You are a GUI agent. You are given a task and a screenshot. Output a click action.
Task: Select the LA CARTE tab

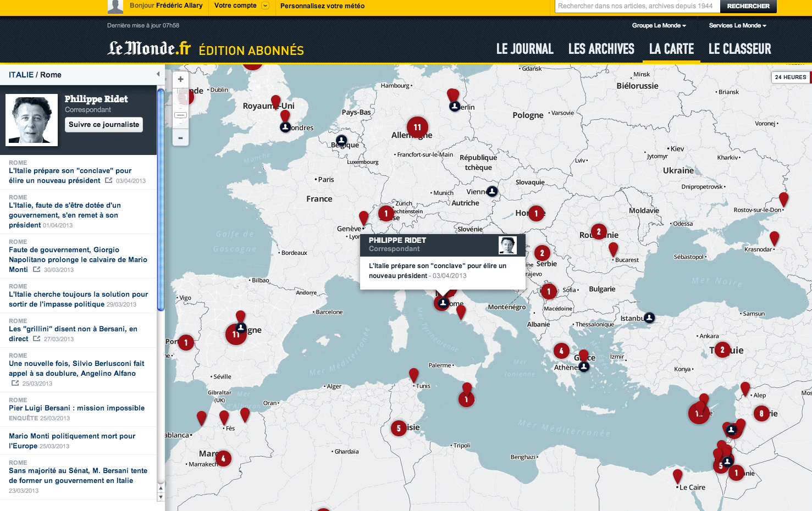coord(671,49)
